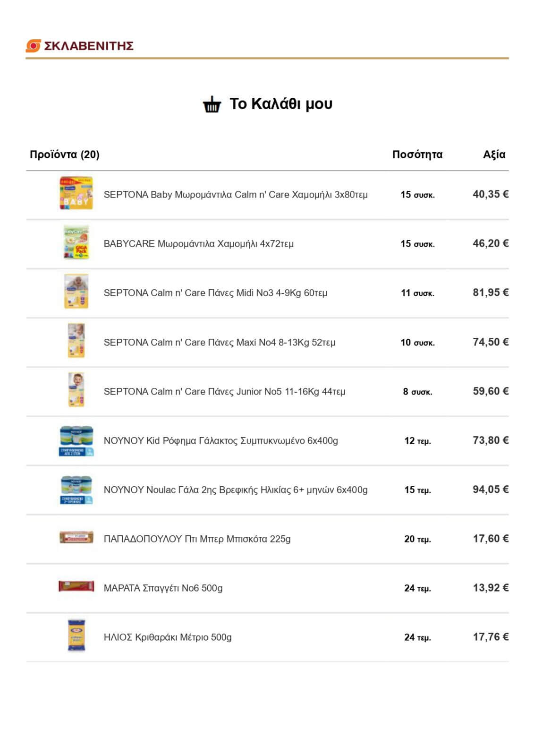Open ΗΛΙΟΣ Κριθαράκι product image
Image resolution: width=534 pixels, height=756 pixels.
tap(76, 636)
